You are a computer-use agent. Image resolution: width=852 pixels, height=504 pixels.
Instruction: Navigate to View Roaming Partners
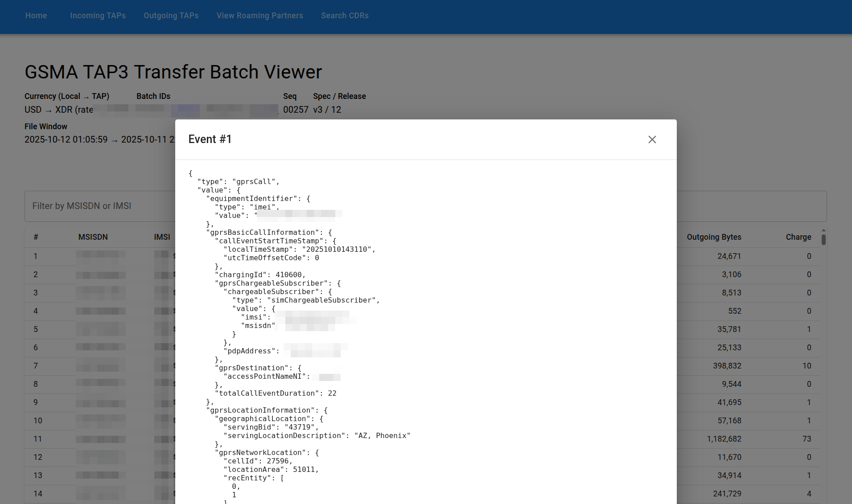tap(259, 16)
